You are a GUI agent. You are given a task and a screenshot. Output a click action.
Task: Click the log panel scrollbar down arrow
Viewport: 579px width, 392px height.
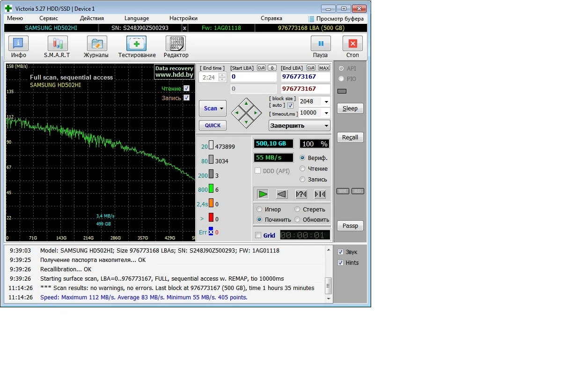pyautogui.click(x=329, y=298)
